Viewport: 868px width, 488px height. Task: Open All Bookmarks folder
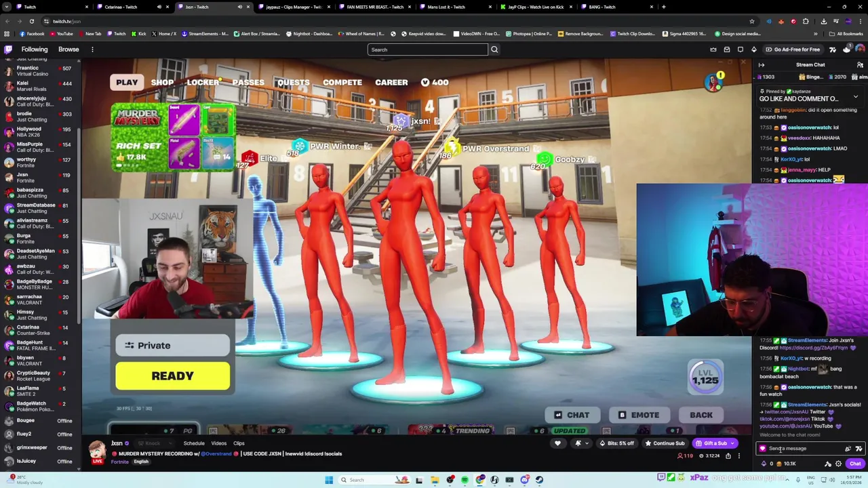(846, 33)
